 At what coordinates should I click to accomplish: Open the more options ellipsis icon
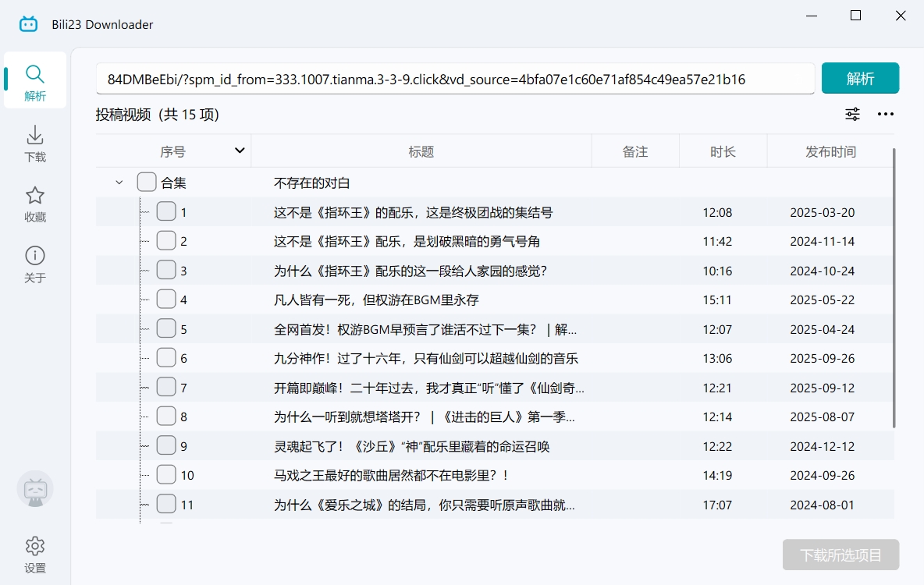885,114
